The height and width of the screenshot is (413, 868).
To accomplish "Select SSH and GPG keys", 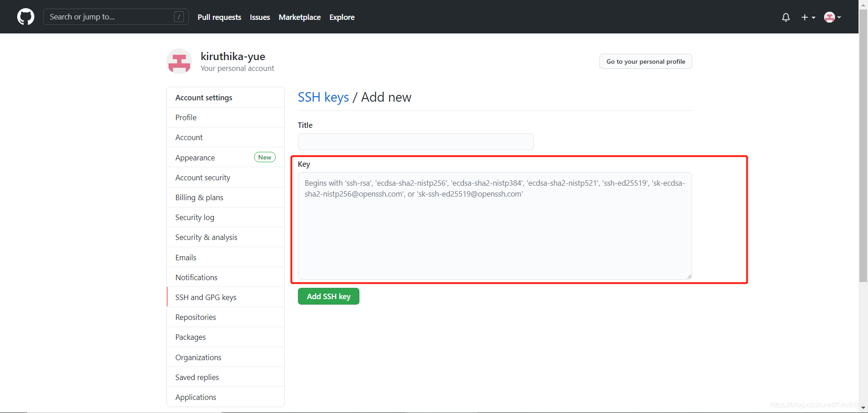I will pyautogui.click(x=226, y=297).
